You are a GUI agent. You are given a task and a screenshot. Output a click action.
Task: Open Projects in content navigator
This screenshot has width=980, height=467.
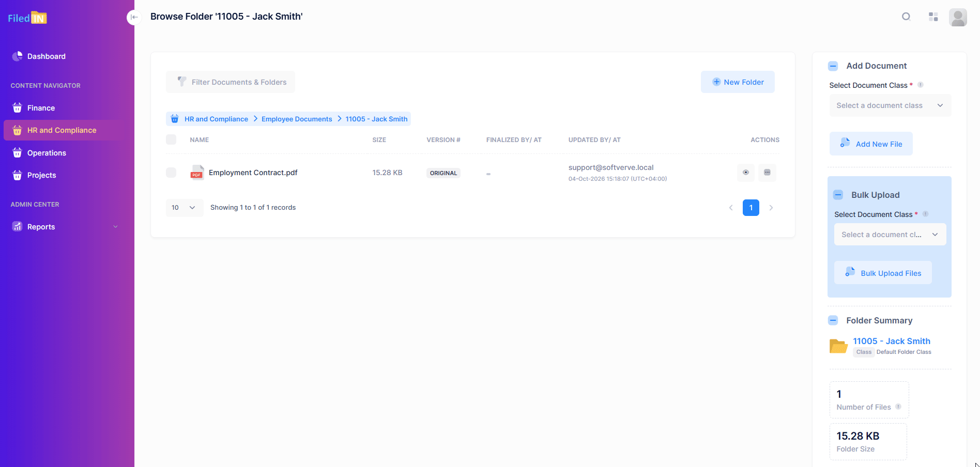click(65, 175)
